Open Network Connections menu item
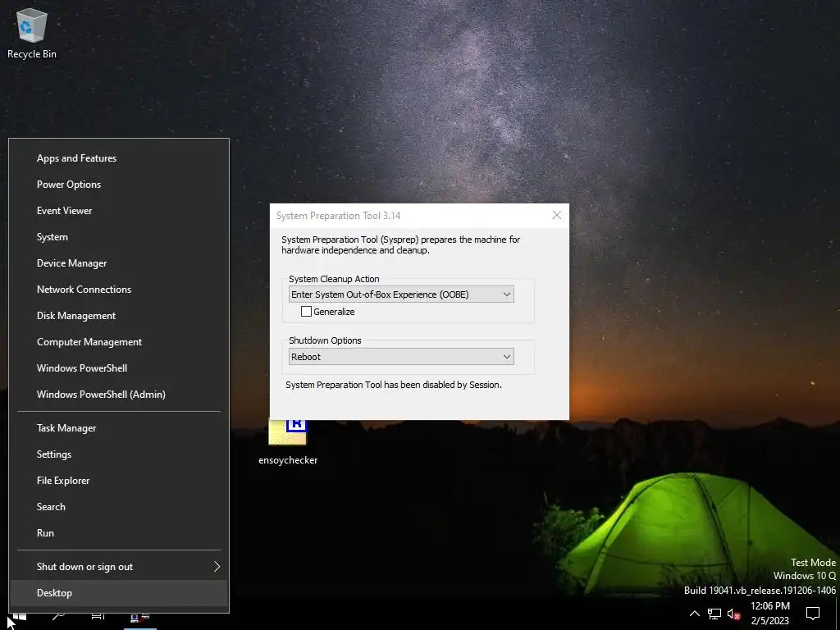The width and height of the screenshot is (840, 630). 119,290
